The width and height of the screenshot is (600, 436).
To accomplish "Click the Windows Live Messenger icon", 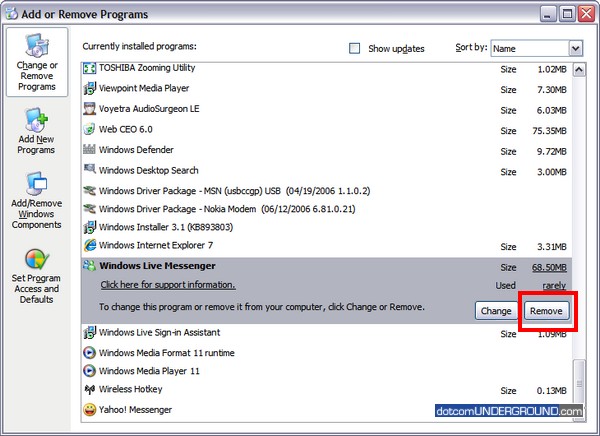I will pos(90,265).
